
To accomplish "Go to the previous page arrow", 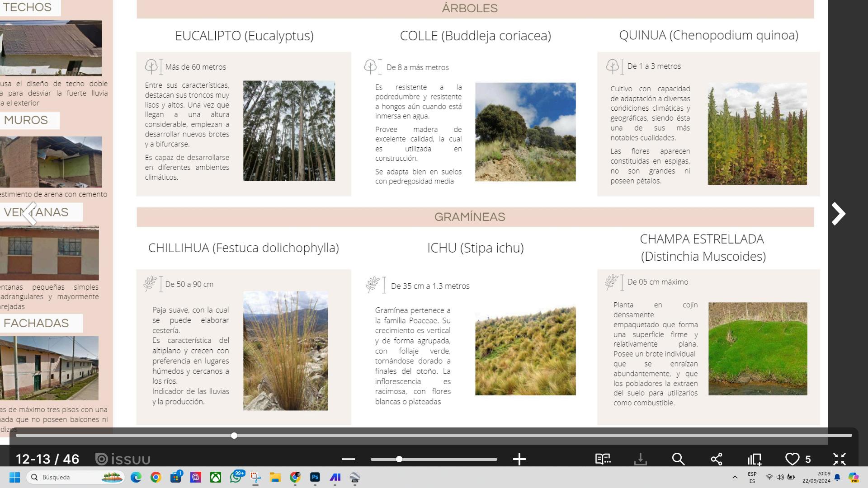I will [30, 213].
